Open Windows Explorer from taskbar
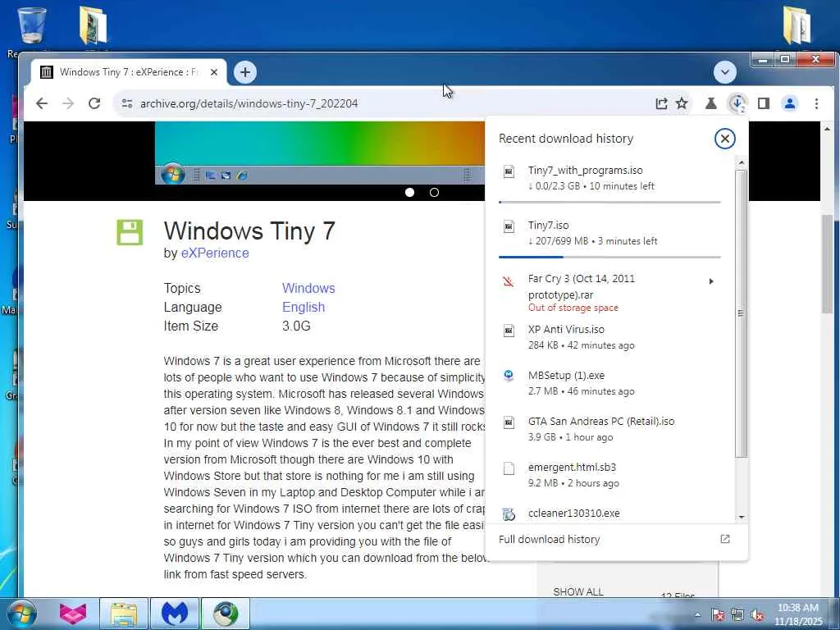 124,614
